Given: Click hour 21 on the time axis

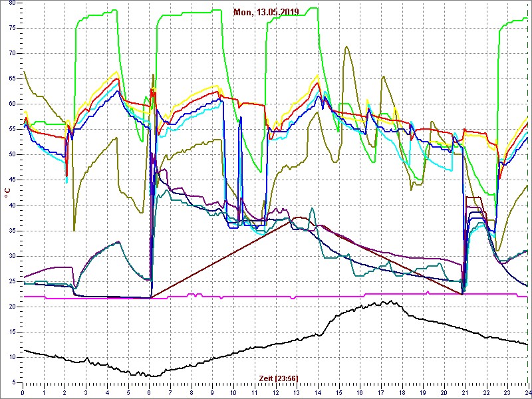Looking at the screenshot, I should (465, 392).
